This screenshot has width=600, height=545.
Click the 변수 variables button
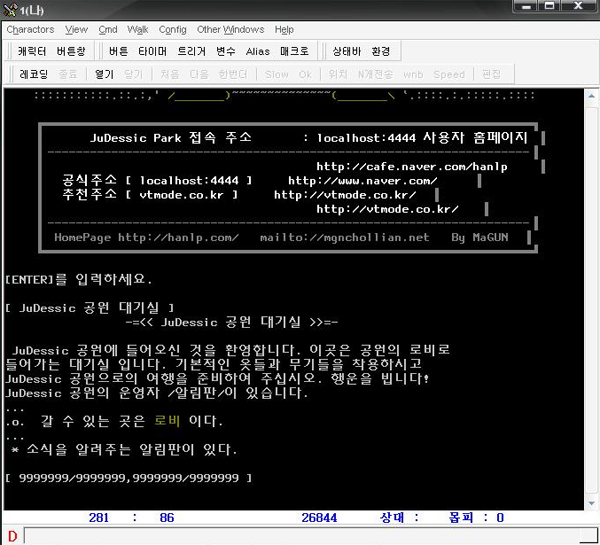(225, 51)
